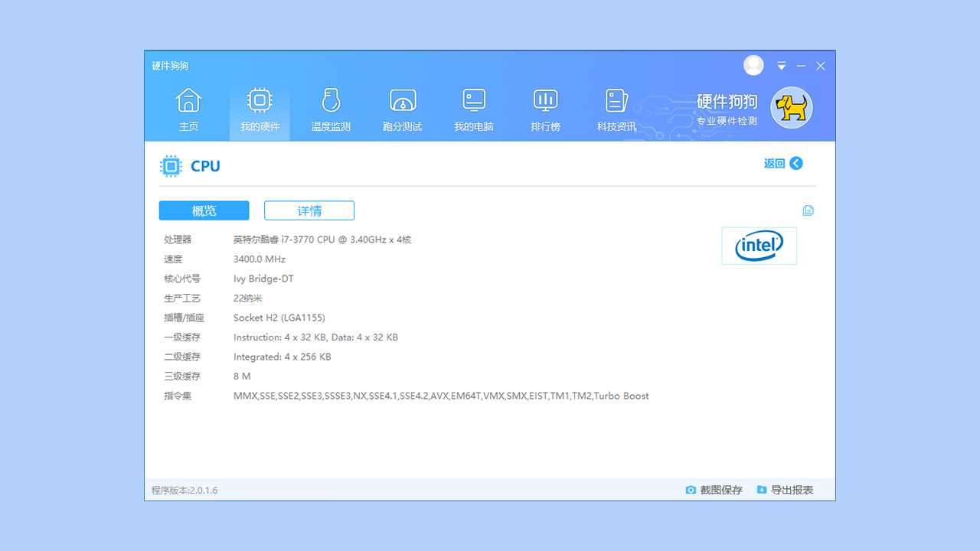Viewport: 980px width, 551px height.
Task: Click the camera icon beside 截图保存
Action: point(691,490)
